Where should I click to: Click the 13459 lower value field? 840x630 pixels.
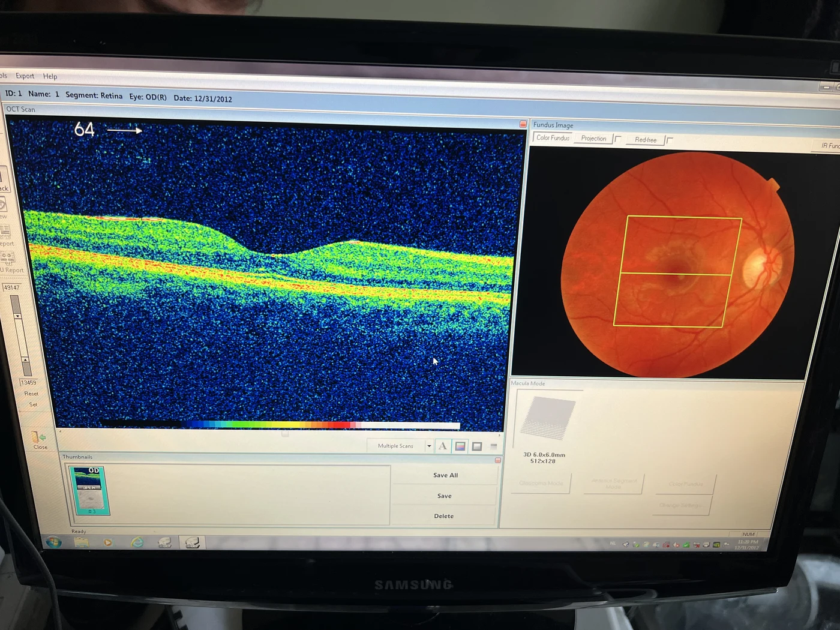28,382
